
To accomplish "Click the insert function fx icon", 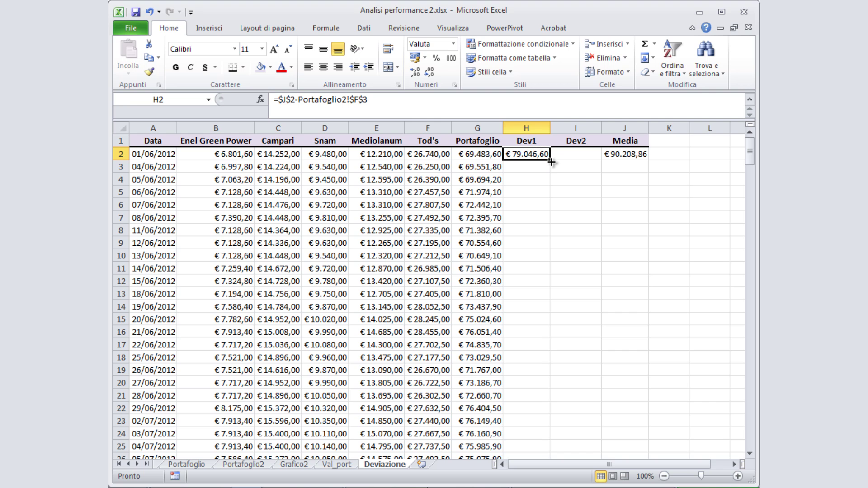I will (260, 99).
